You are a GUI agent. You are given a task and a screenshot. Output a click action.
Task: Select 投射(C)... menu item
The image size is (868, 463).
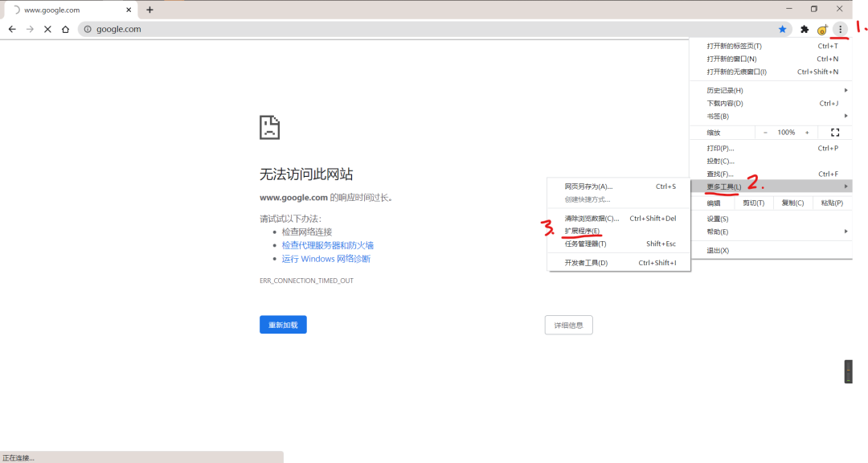[x=771, y=161]
